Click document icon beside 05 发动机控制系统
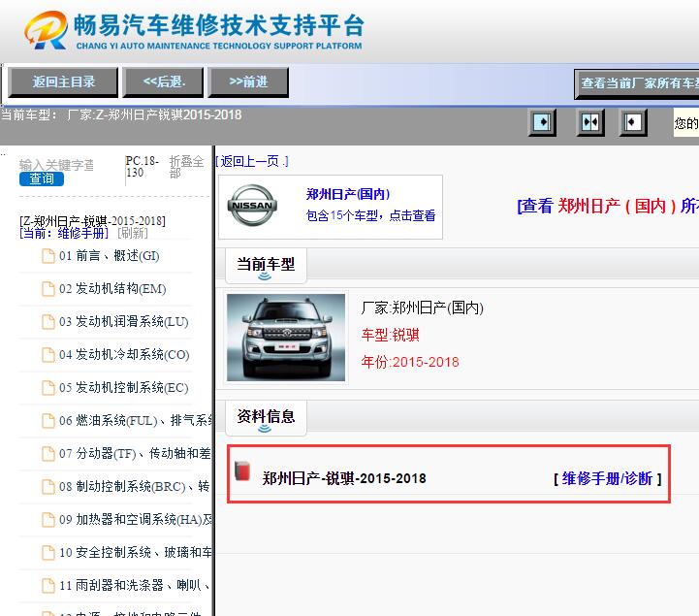This screenshot has height=616, width=699. [x=48, y=388]
